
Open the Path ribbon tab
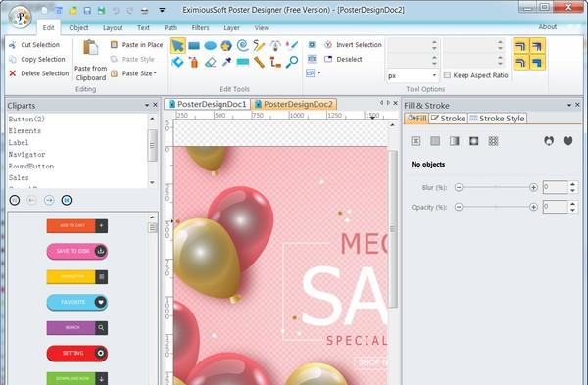(171, 27)
